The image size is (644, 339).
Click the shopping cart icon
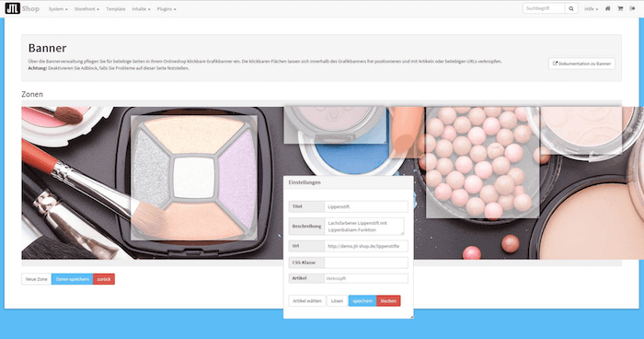click(x=620, y=8)
